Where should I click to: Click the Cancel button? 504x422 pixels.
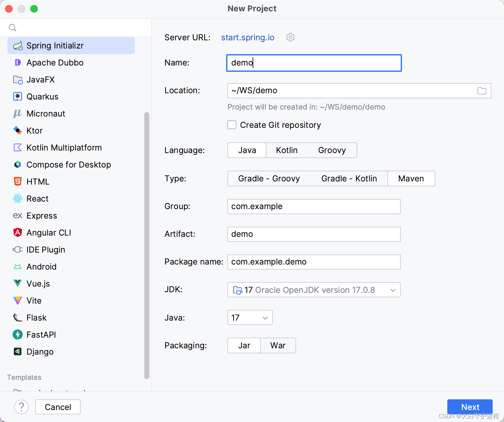coord(58,407)
